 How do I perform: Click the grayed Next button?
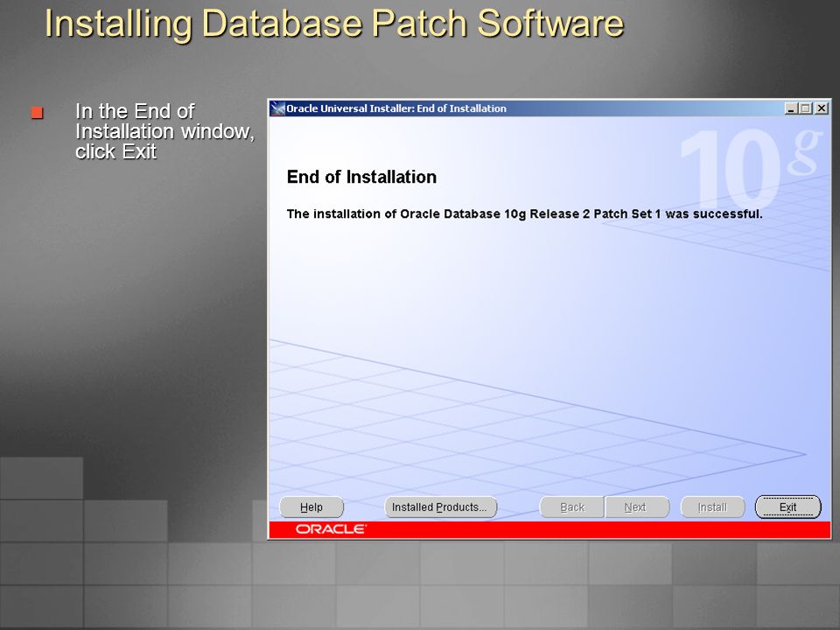tap(636, 507)
